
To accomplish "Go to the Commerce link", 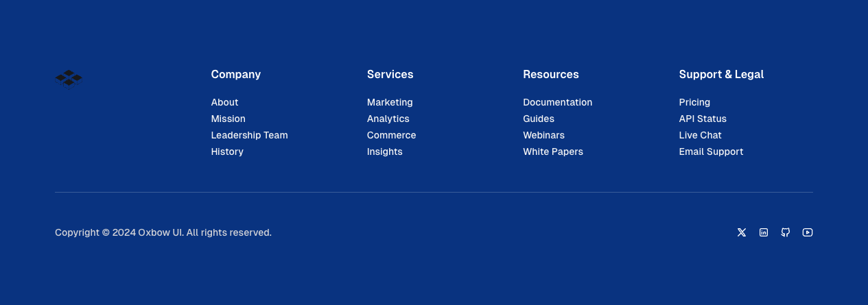I will pos(391,135).
